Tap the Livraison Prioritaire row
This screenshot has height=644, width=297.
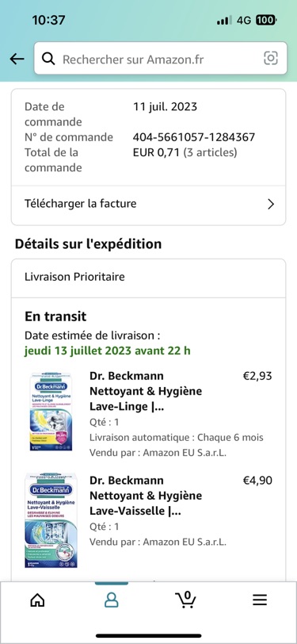(x=149, y=278)
